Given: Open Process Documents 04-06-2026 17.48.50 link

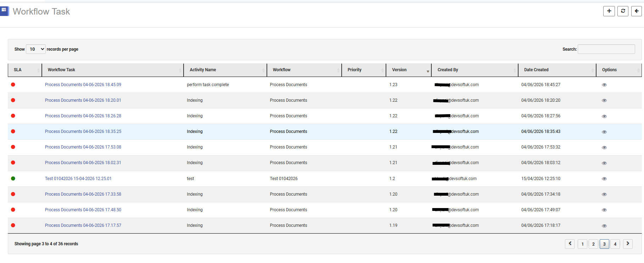Looking at the screenshot, I should [x=83, y=210].
